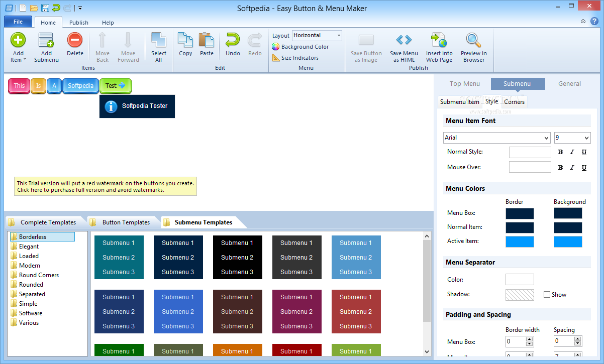Toggle italic for Normal Style font
This screenshot has width=604, height=364.
(572, 152)
